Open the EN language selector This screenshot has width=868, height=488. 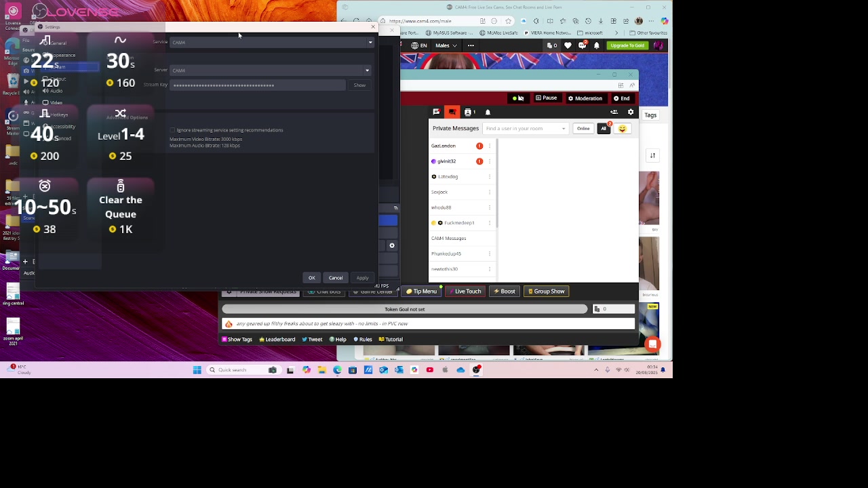tap(419, 45)
